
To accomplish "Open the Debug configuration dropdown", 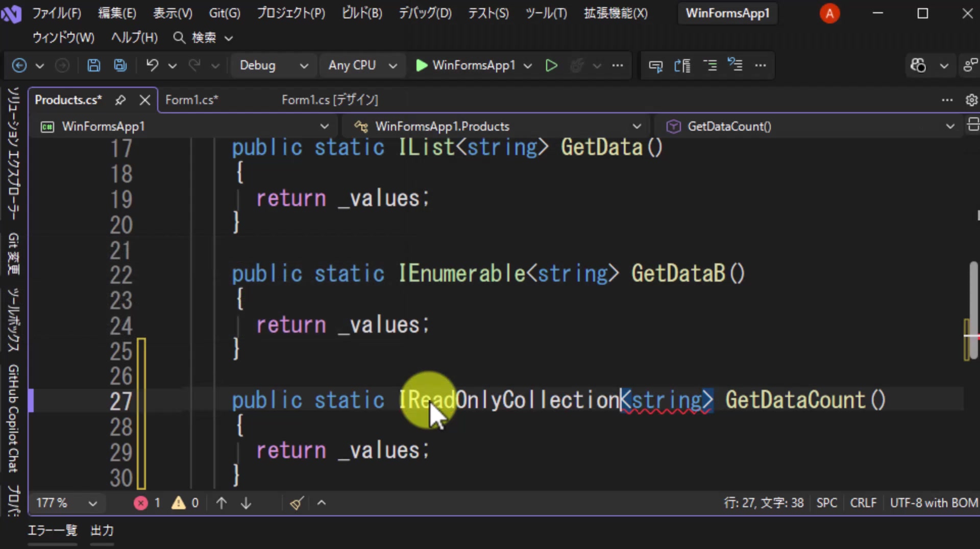I will (x=274, y=65).
